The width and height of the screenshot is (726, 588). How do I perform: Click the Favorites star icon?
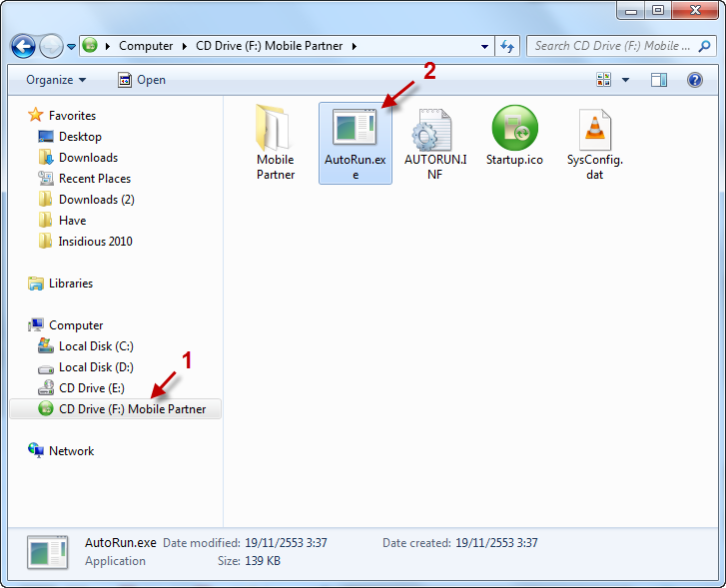(x=36, y=115)
